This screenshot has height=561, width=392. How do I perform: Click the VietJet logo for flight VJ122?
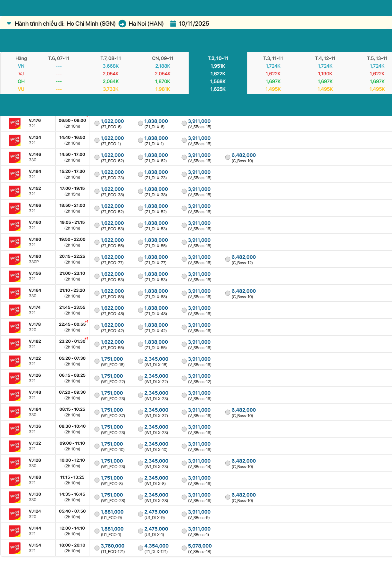15,361
